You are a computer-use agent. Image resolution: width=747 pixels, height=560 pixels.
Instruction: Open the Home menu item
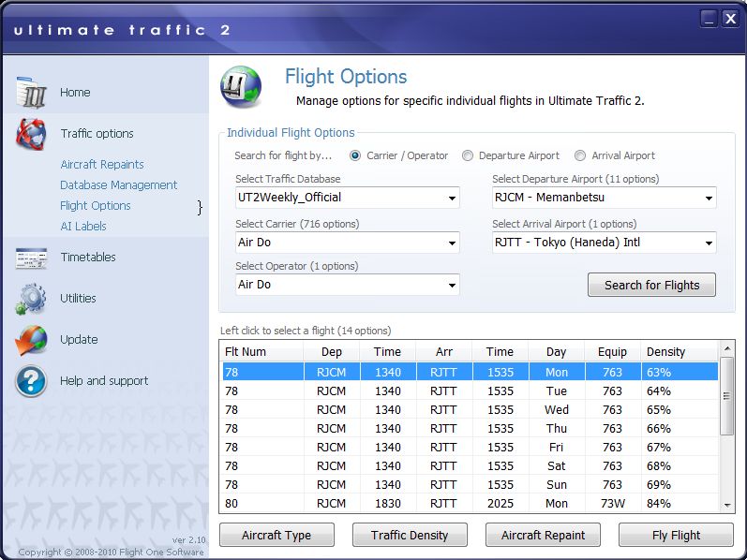[75, 93]
